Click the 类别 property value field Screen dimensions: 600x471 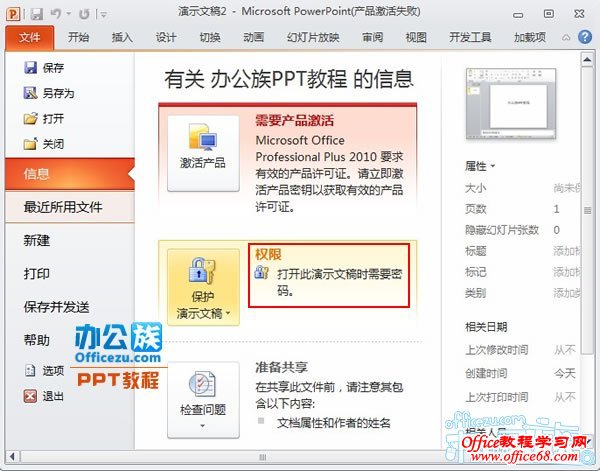point(567,293)
